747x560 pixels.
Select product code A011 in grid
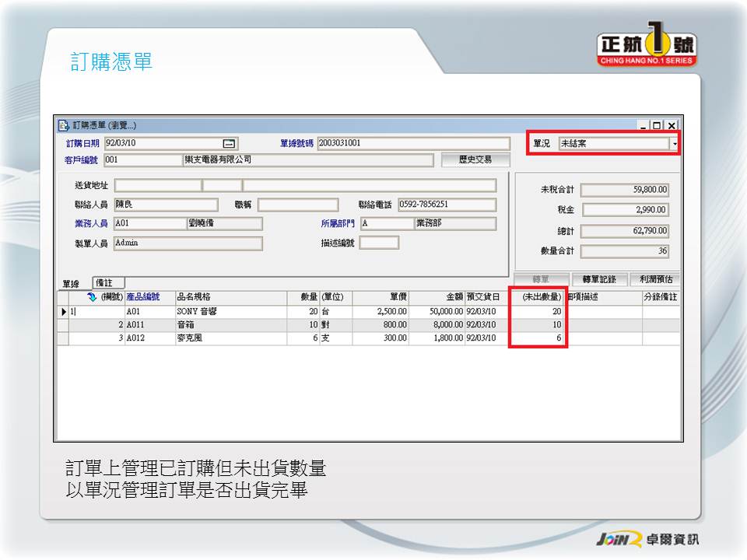tap(149, 324)
